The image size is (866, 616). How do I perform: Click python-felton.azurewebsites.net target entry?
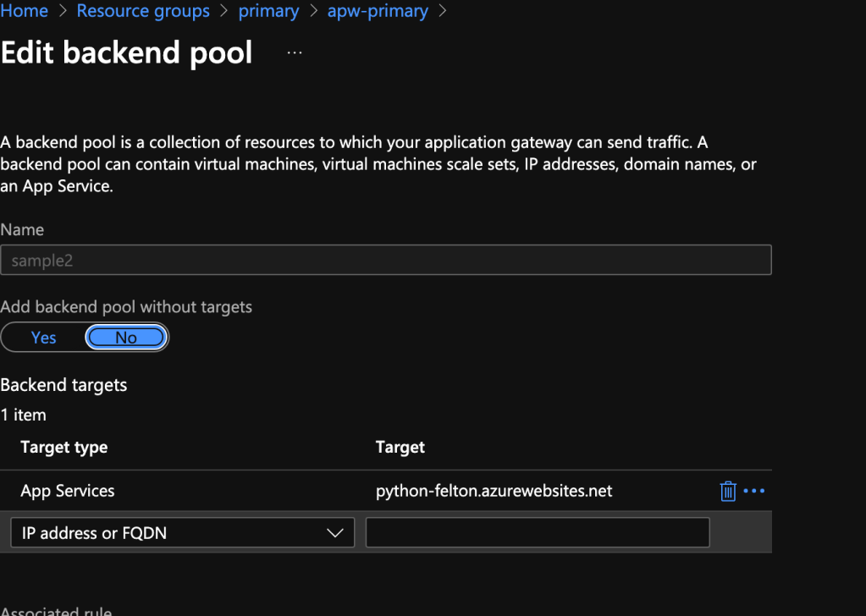click(x=494, y=491)
